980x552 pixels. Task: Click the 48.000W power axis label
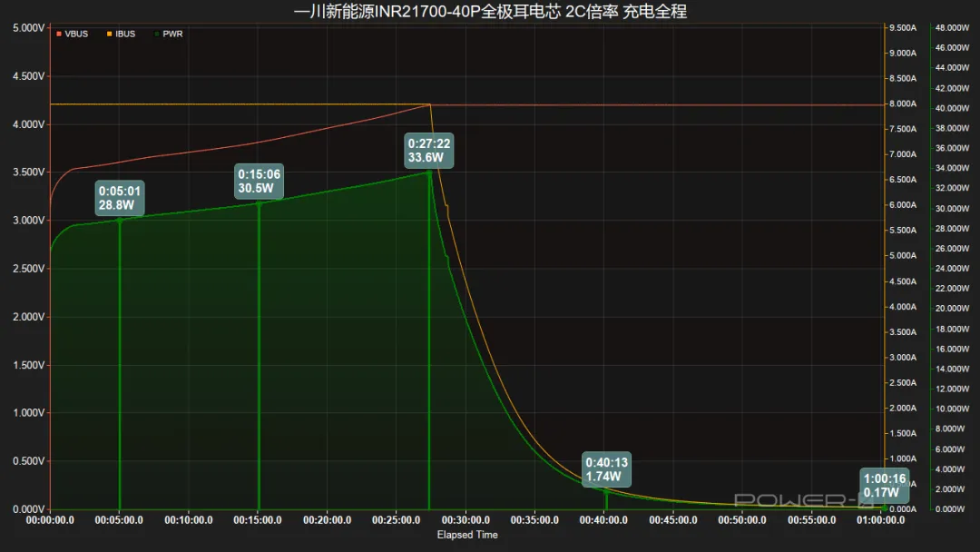(x=953, y=28)
